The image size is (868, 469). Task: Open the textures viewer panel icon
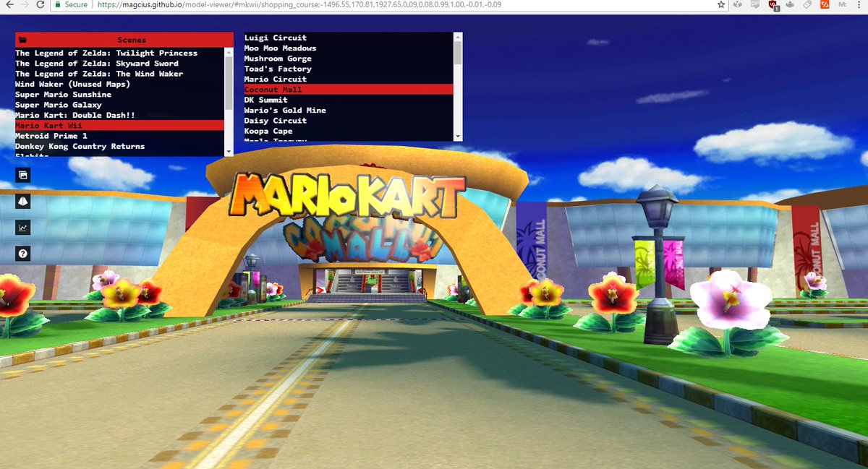23,175
